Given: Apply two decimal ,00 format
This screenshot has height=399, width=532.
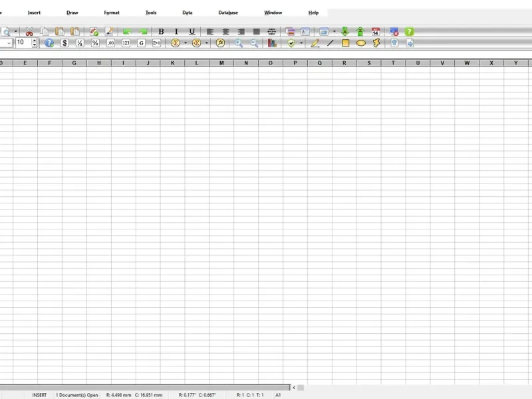Looking at the screenshot, I should pyautogui.click(x=110, y=43).
